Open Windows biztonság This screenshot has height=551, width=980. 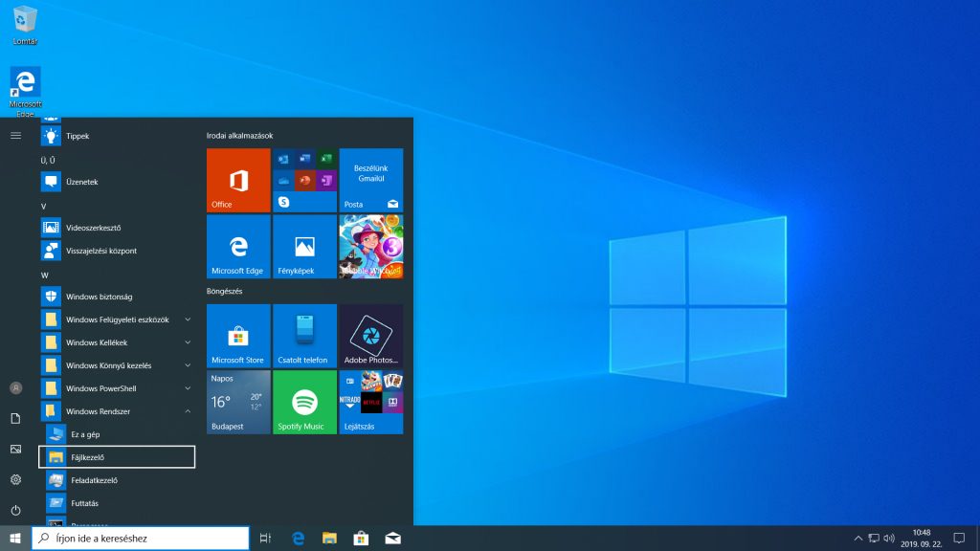pos(117,297)
